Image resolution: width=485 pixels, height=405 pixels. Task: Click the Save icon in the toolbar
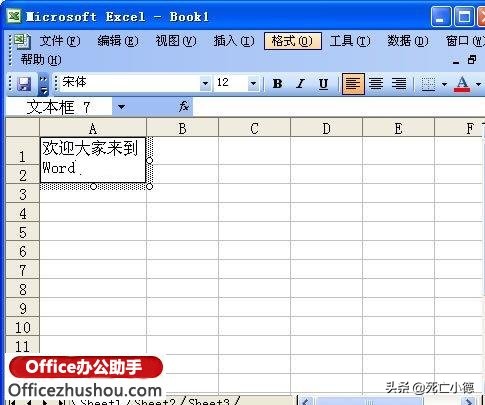(24, 84)
